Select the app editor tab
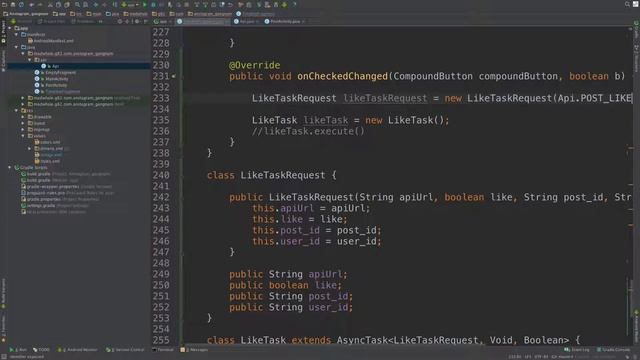The width and height of the screenshot is (640, 360). pos(163,21)
